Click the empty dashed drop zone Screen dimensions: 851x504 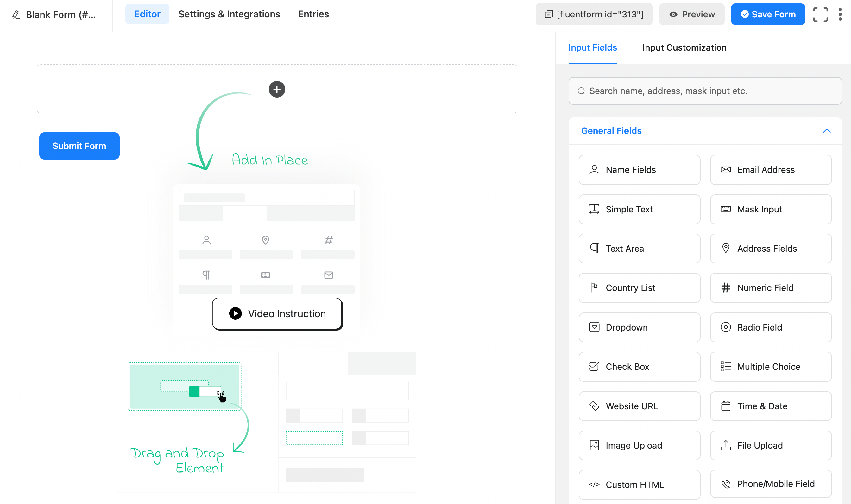pyautogui.click(x=277, y=89)
